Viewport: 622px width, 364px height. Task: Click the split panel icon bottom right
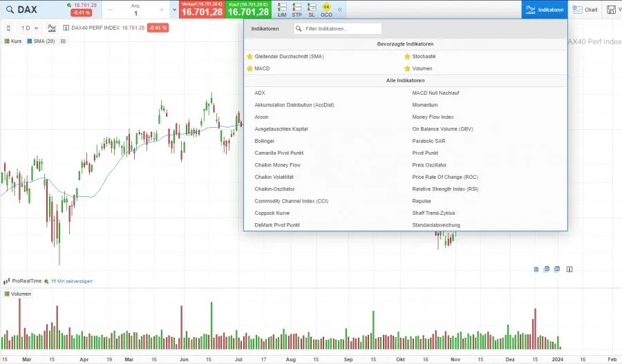click(x=569, y=269)
